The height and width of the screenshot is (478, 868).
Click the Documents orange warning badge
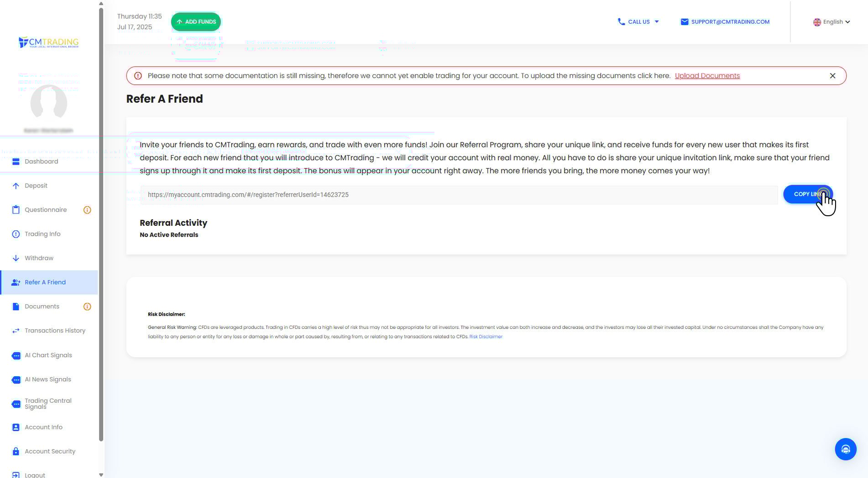87,307
